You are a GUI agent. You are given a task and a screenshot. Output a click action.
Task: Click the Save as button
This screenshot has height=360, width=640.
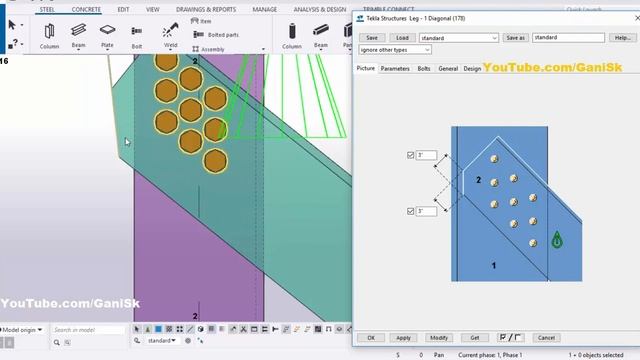(x=516, y=38)
